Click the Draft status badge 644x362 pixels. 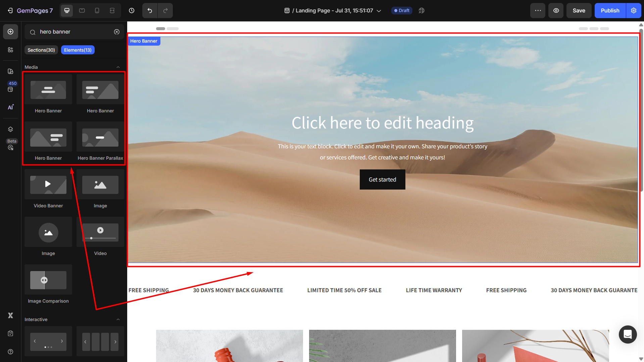click(402, 11)
